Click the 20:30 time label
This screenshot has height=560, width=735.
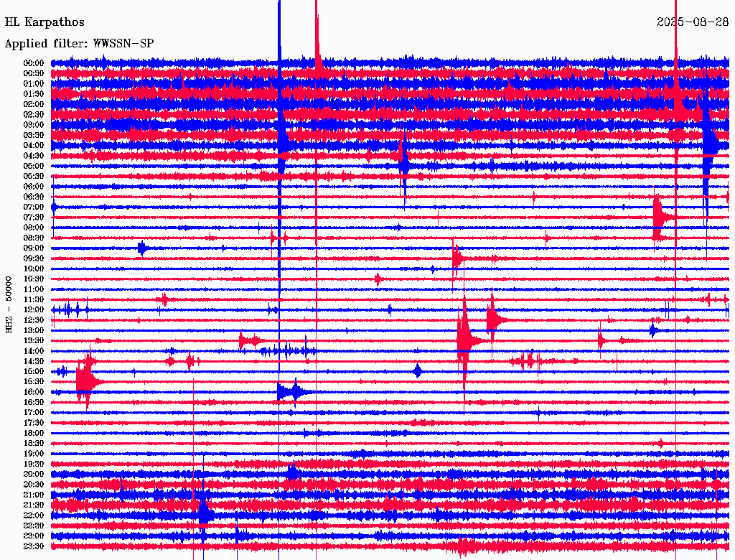click(x=34, y=485)
